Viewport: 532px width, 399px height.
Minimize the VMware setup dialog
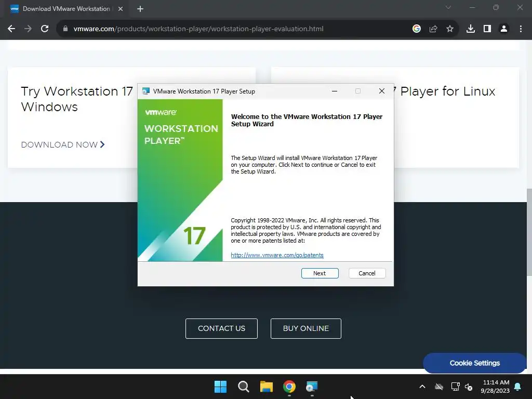(x=335, y=91)
